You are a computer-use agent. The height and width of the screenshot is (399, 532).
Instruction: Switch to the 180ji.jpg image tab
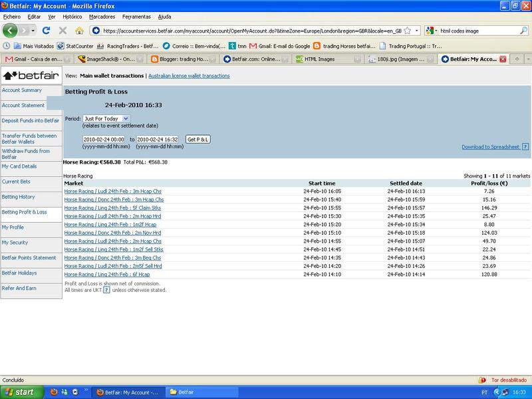(x=401, y=59)
